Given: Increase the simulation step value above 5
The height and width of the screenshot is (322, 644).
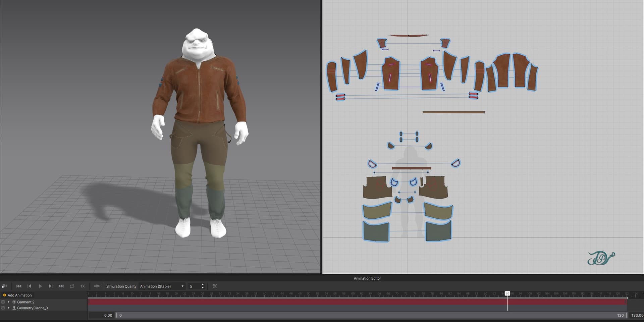Looking at the screenshot, I should click(203, 285).
